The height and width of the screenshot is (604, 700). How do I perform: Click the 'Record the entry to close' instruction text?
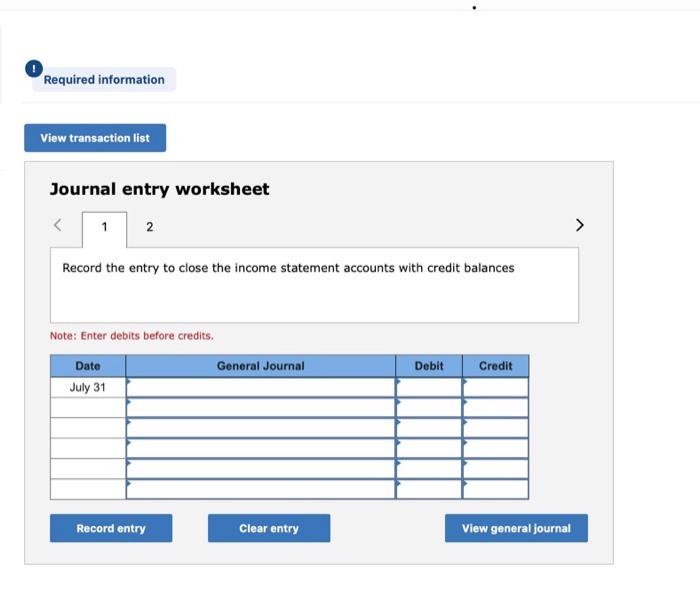(288, 268)
